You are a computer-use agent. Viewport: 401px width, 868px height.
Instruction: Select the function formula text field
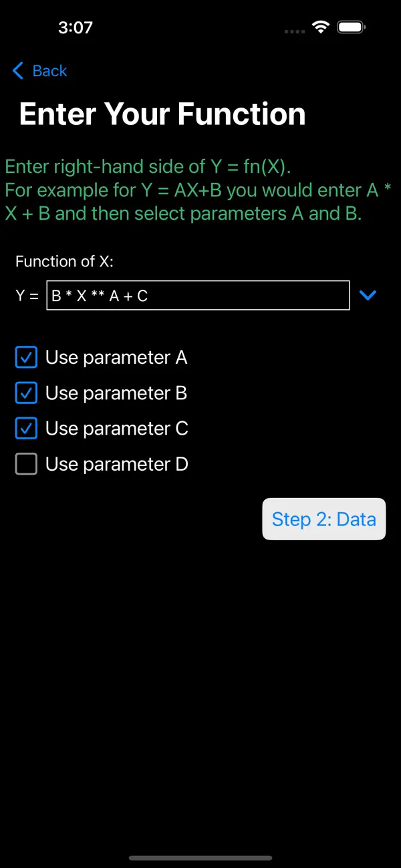(197, 295)
